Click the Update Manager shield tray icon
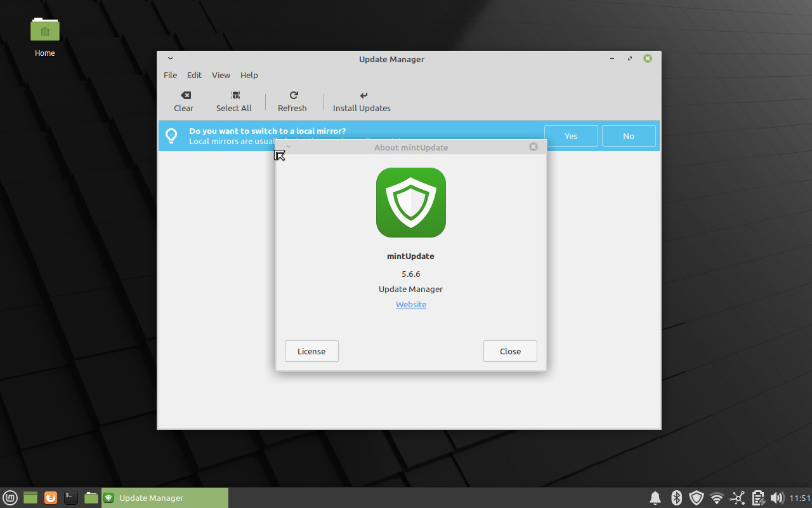Image resolution: width=812 pixels, height=508 pixels. pyautogui.click(x=697, y=498)
